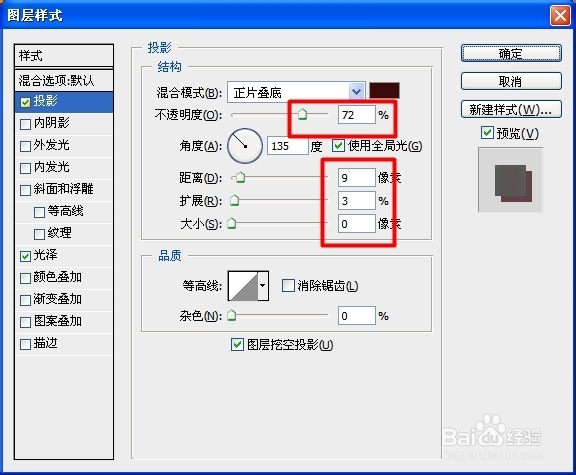Click the 大小 slider handle
Viewport: 576px width, 475px height.
(231, 223)
